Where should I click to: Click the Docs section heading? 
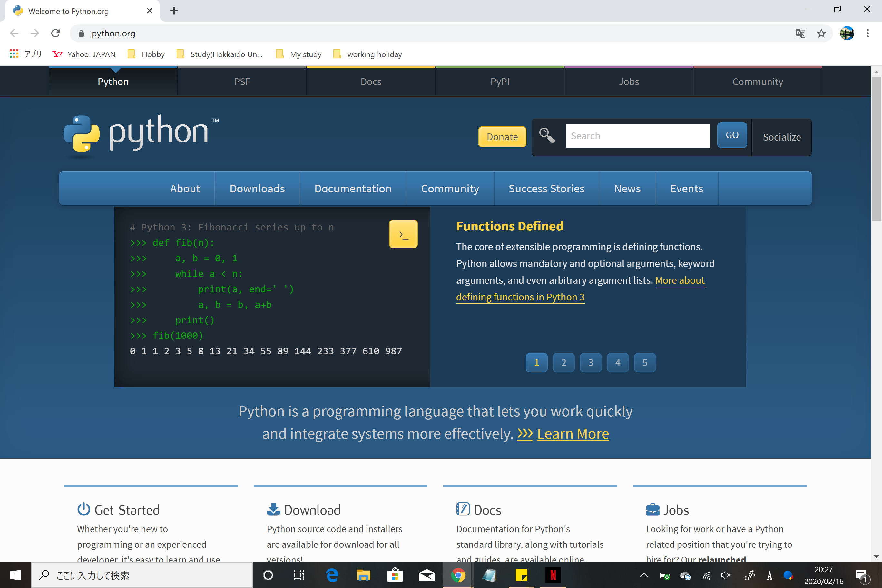pos(487,510)
